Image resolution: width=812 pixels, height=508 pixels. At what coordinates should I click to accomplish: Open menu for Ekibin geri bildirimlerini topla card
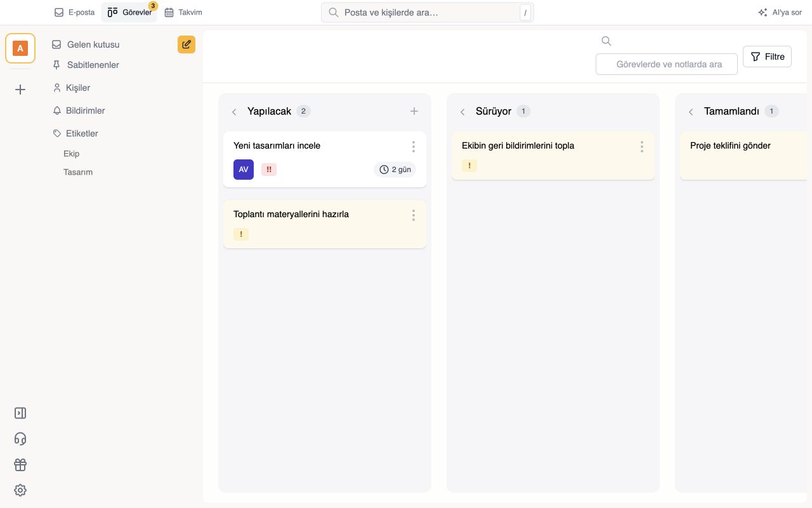pyautogui.click(x=642, y=147)
